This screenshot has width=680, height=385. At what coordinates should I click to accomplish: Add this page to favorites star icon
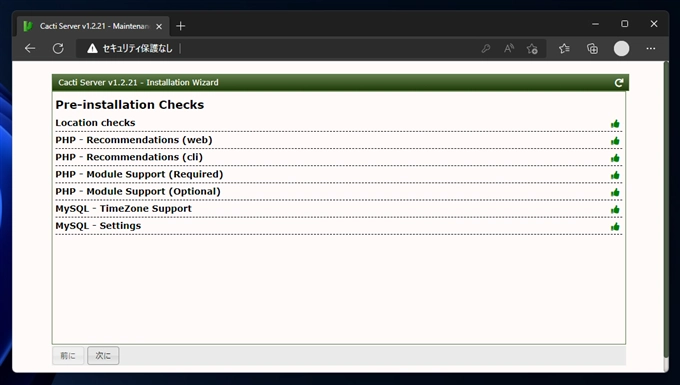point(532,49)
